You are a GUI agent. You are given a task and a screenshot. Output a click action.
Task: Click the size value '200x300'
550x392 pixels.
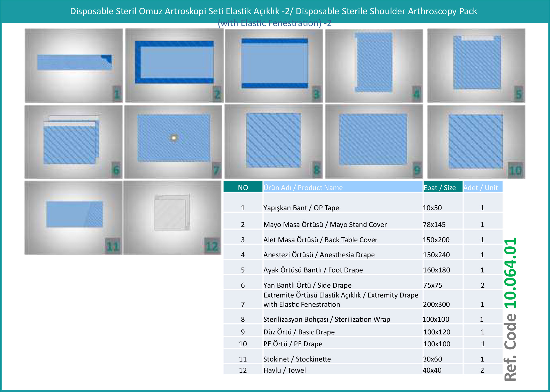436,304
